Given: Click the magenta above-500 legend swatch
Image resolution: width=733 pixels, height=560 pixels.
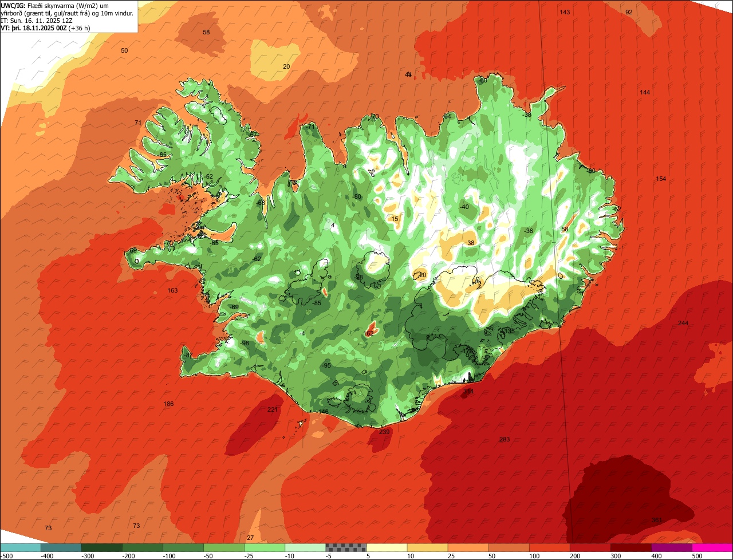Looking at the screenshot, I should pos(712,547).
